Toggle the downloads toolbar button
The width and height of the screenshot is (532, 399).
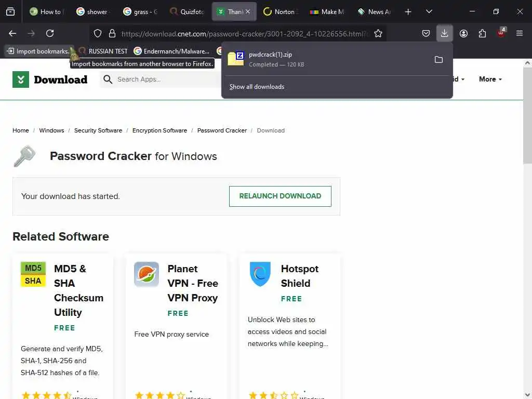click(x=445, y=33)
